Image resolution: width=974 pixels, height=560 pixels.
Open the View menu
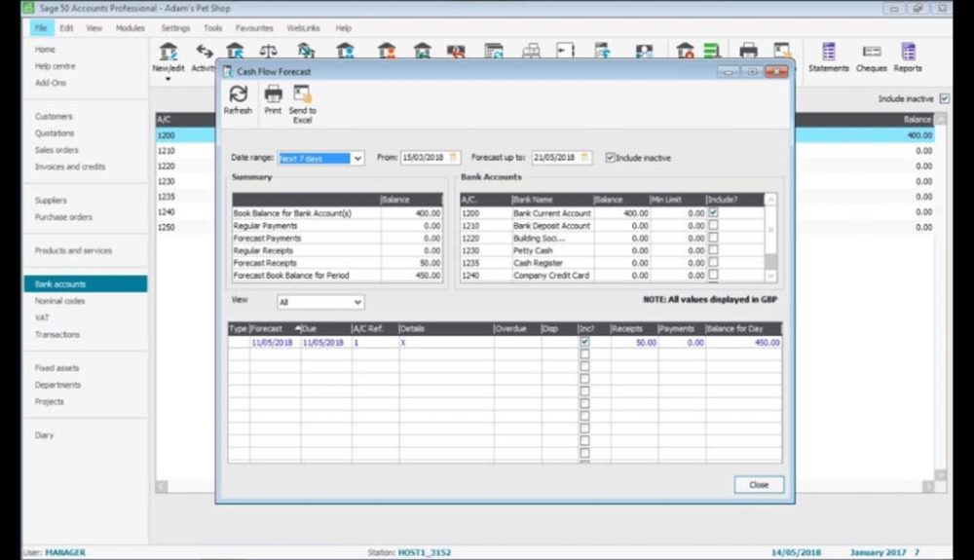94,28
